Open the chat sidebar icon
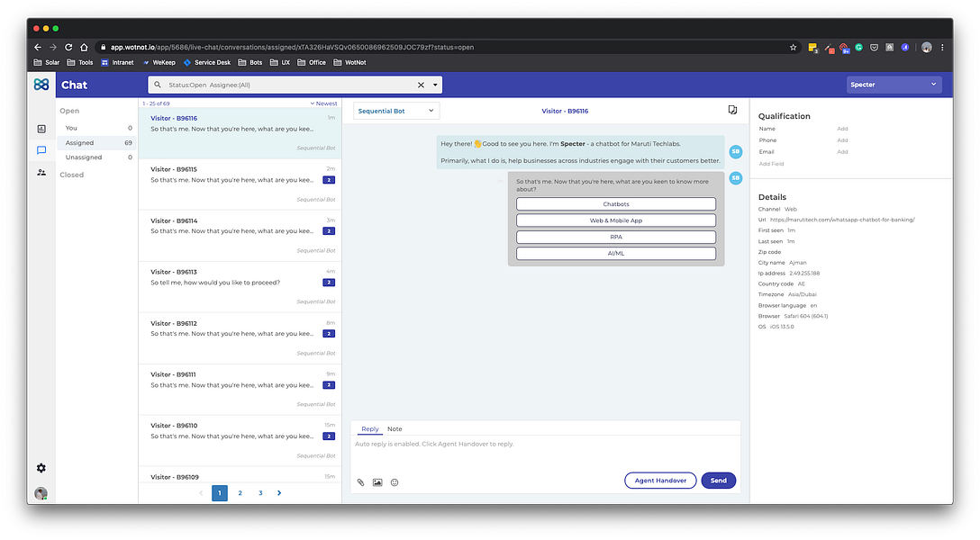Screen dimensions: 980x540 pos(41,149)
